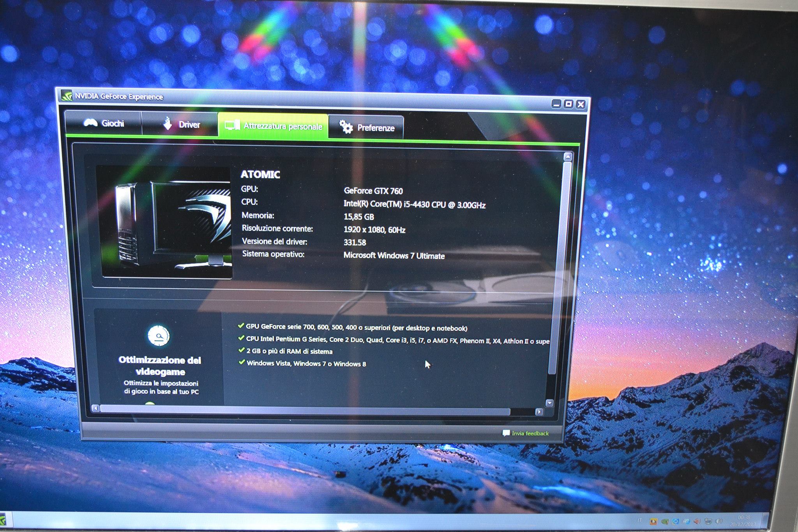Click the green NVIDIA system tray icon
This screenshot has height=532, width=798.
pos(665,521)
